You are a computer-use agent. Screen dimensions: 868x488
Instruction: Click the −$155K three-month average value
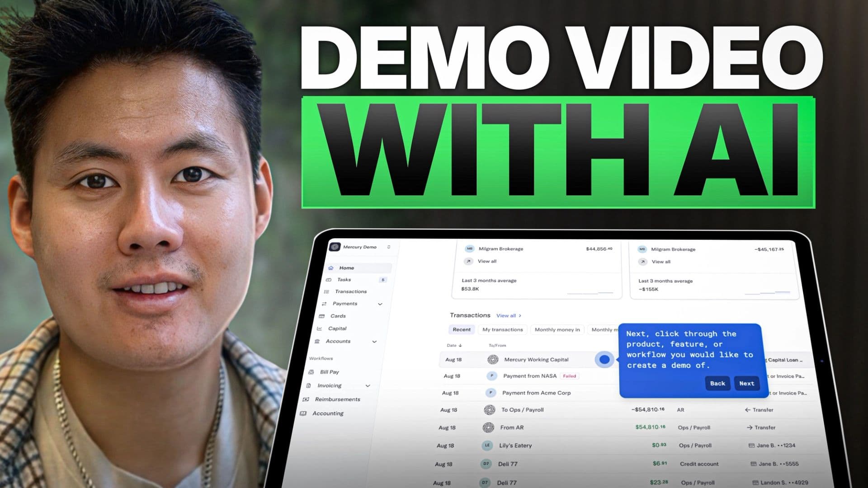coord(648,290)
